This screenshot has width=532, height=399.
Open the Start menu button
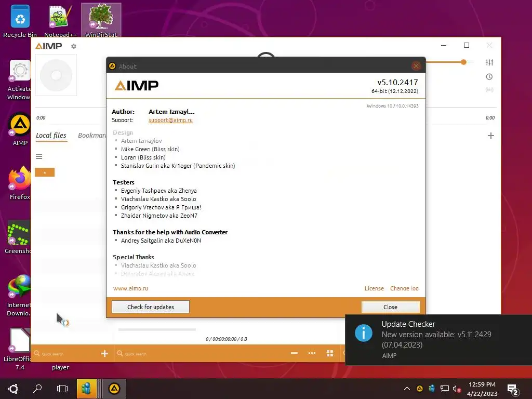13,389
